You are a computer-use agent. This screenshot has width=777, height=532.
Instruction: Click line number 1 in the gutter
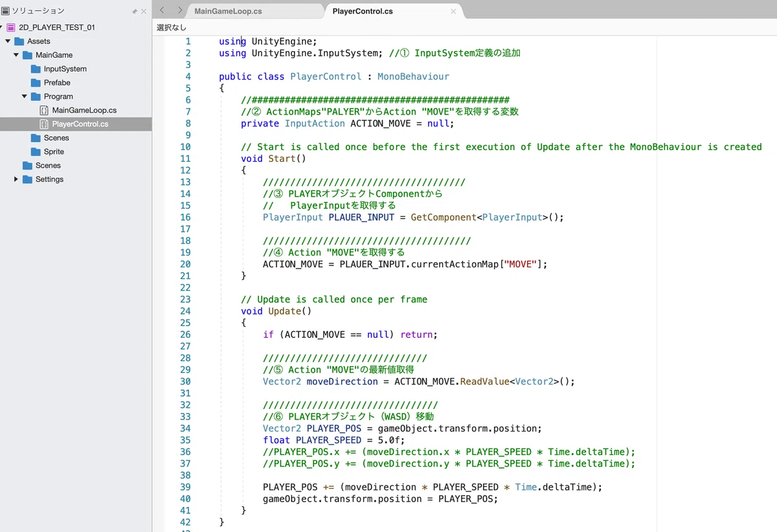188,41
